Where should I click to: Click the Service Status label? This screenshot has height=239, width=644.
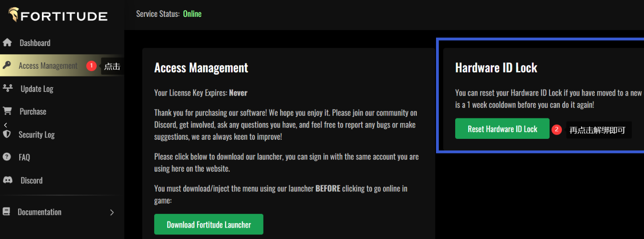pos(158,14)
